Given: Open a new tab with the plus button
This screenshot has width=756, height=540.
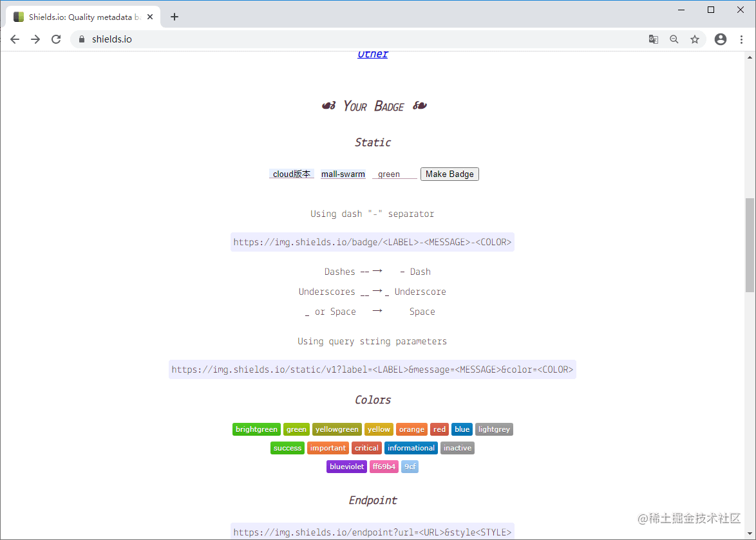Looking at the screenshot, I should [175, 17].
